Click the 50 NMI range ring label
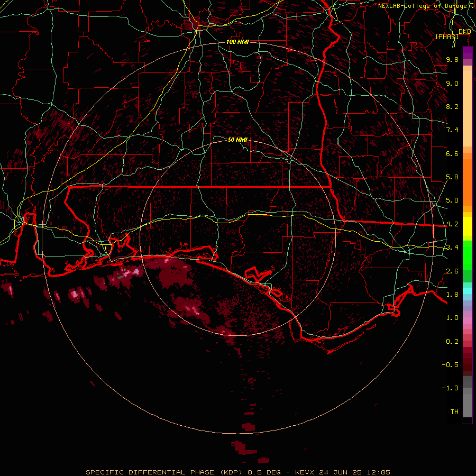Screen dimensions: 476x476 click(237, 140)
